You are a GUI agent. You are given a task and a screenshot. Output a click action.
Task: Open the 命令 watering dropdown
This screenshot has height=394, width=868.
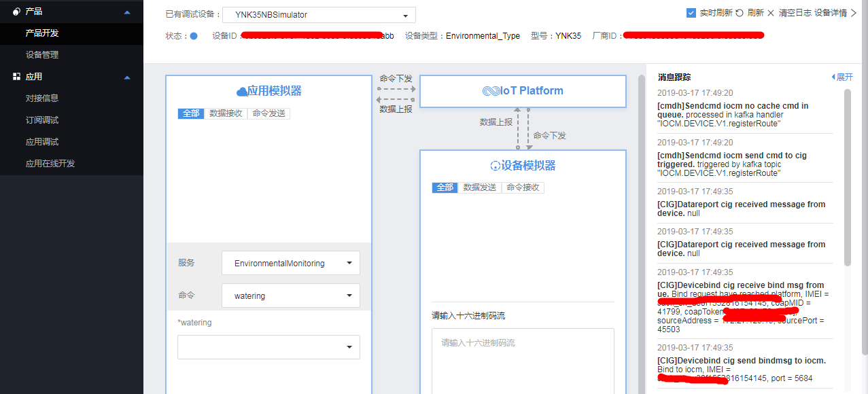[291, 295]
